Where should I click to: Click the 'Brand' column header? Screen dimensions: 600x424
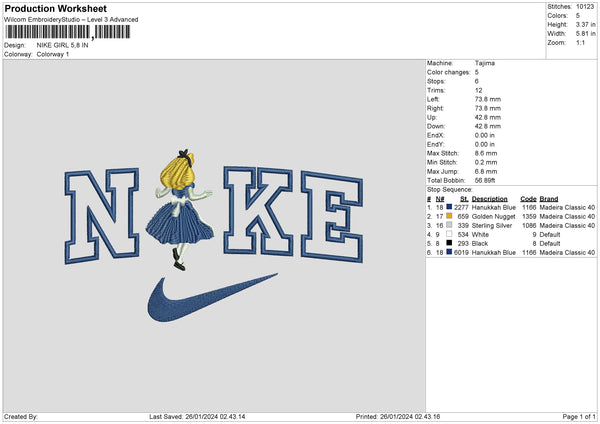pos(549,199)
